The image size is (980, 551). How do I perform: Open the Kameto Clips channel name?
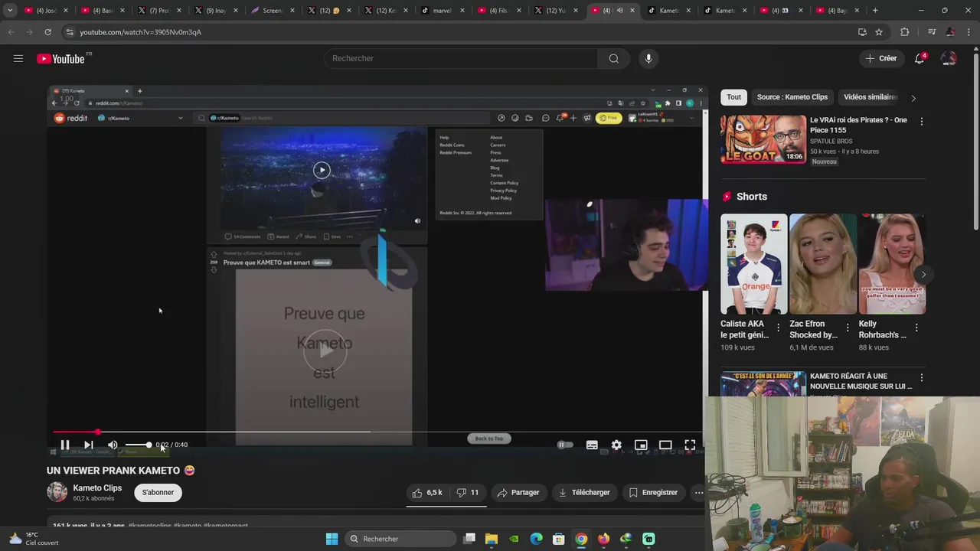coord(97,488)
